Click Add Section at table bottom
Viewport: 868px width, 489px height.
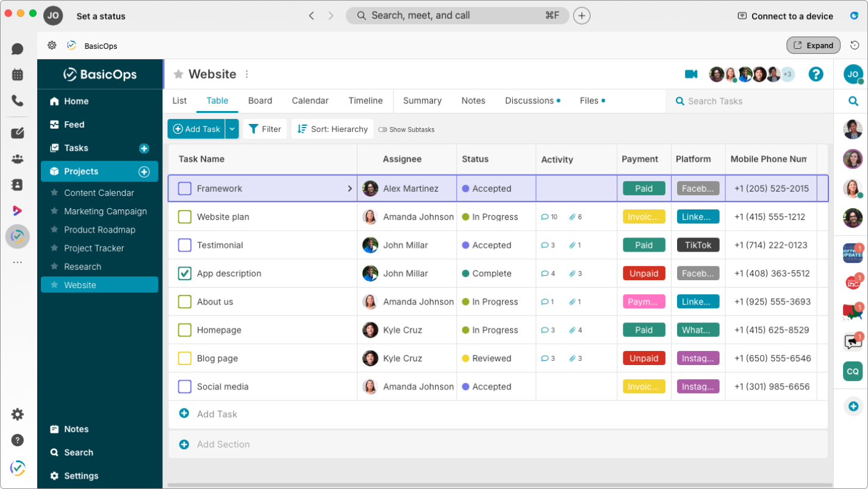[x=223, y=444]
